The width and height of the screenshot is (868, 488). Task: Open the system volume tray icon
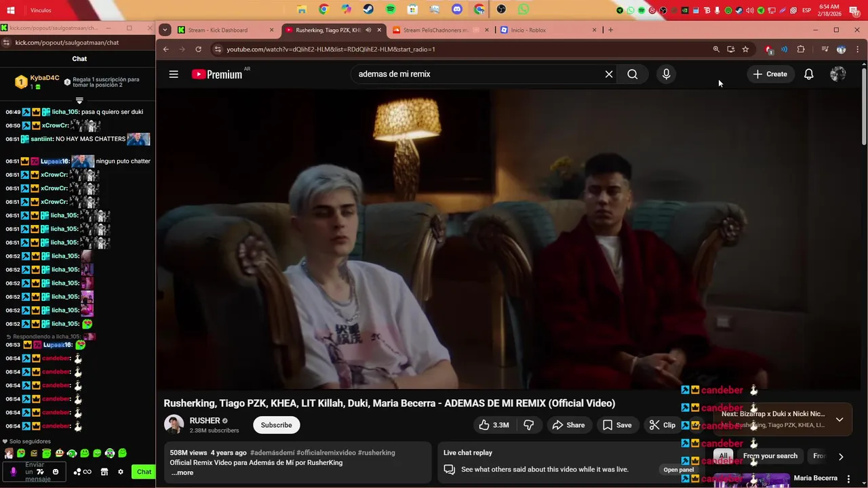click(x=749, y=10)
